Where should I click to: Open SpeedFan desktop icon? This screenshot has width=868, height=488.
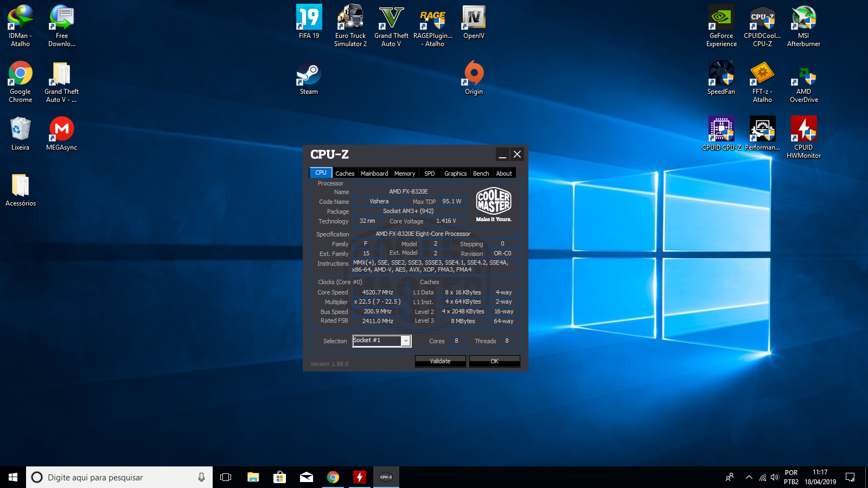721,78
